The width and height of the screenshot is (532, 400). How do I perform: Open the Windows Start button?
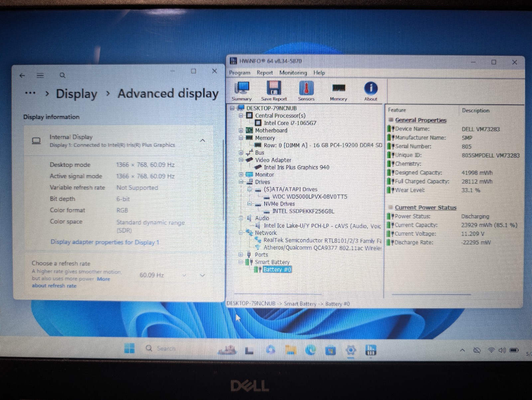tap(129, 348)
